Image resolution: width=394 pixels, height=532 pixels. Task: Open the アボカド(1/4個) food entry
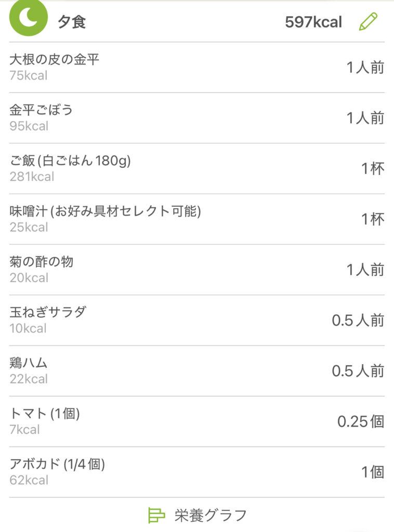click(x=57, y=464)
